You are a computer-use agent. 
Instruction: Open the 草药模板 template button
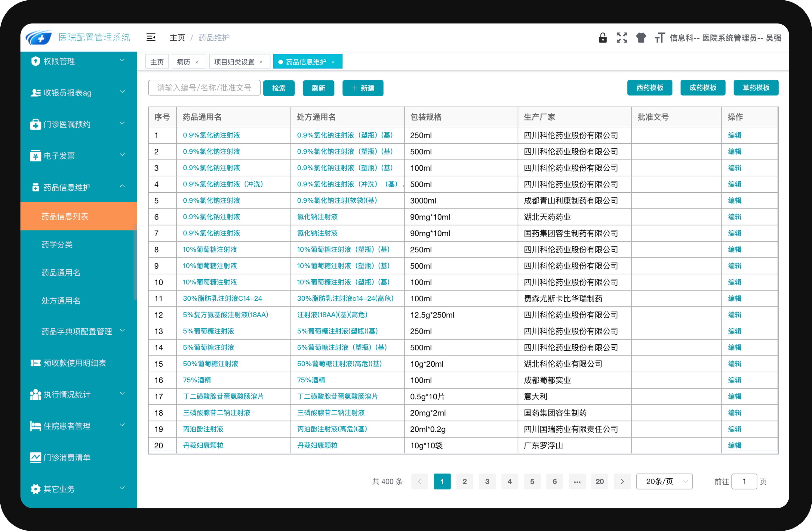(756, 88)
